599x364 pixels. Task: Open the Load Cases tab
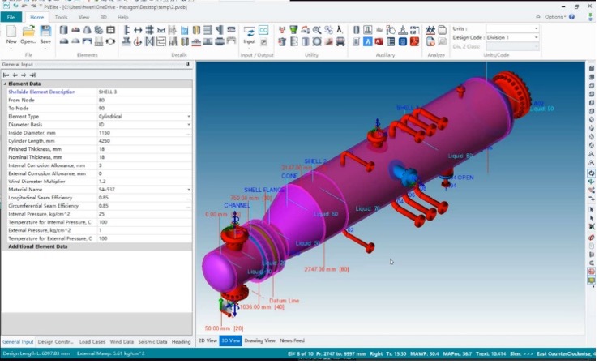click(x=92, y=342)
